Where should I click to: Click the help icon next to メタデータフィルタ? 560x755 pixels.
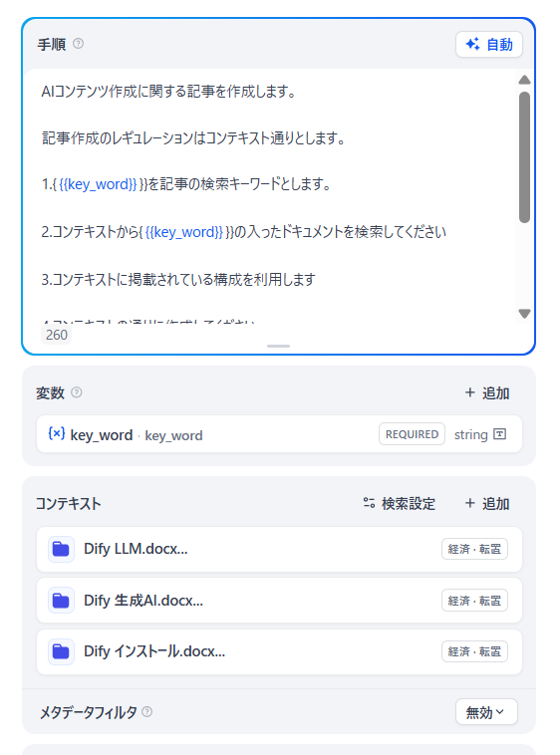[x=147, y=711]
